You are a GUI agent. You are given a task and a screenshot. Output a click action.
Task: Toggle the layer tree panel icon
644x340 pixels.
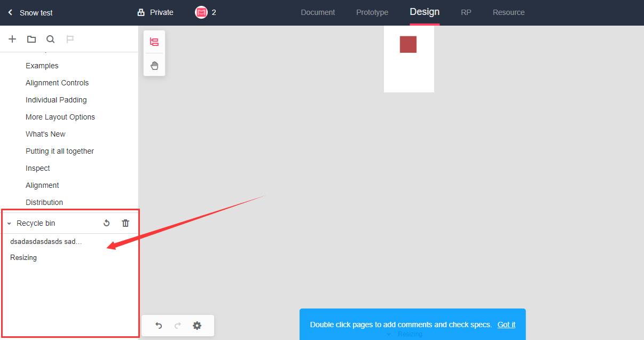tap(154, 42)
